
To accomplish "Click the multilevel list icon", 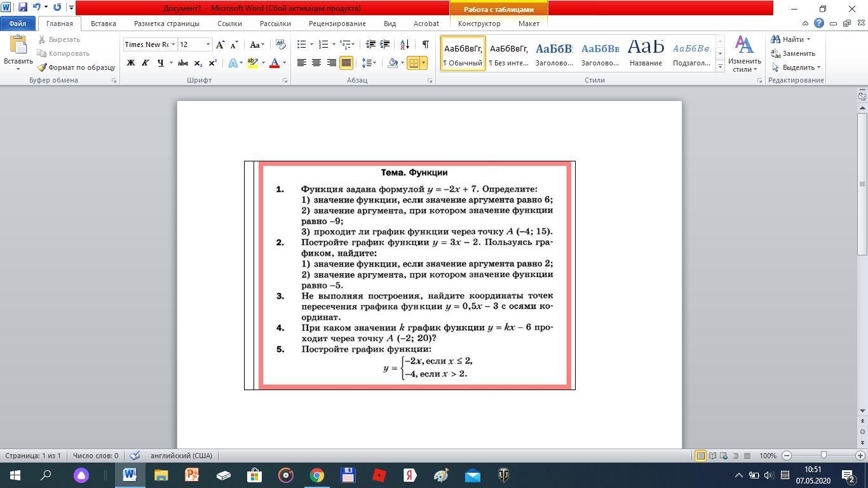I will pyautogui.click(x=345, y=44).
